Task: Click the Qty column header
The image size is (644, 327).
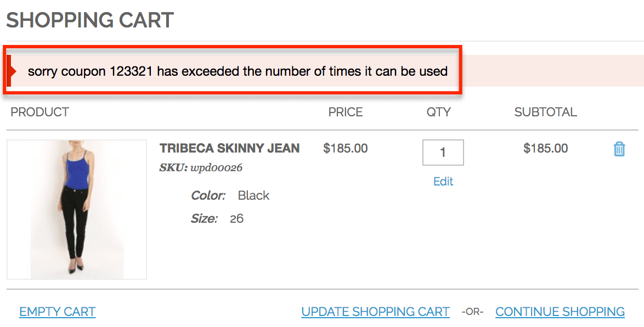Action: click(438, 112)
